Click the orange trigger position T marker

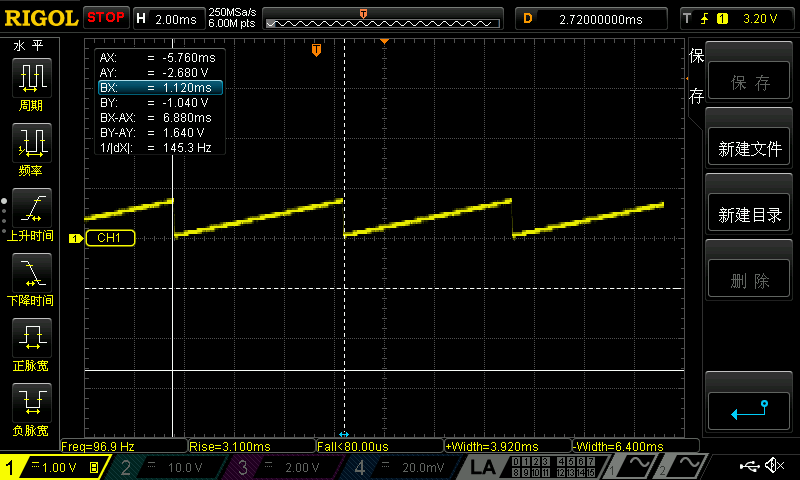316,50
